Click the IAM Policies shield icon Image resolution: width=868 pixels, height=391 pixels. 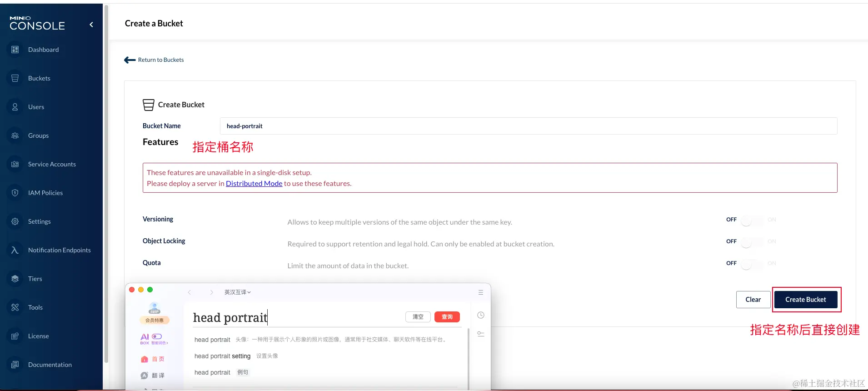click(15, 193)
